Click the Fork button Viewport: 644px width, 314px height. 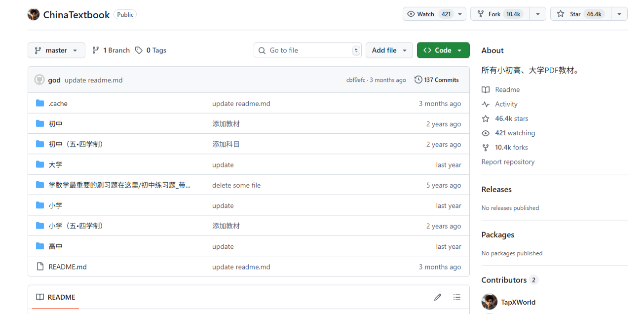click(x=500, y=14)
